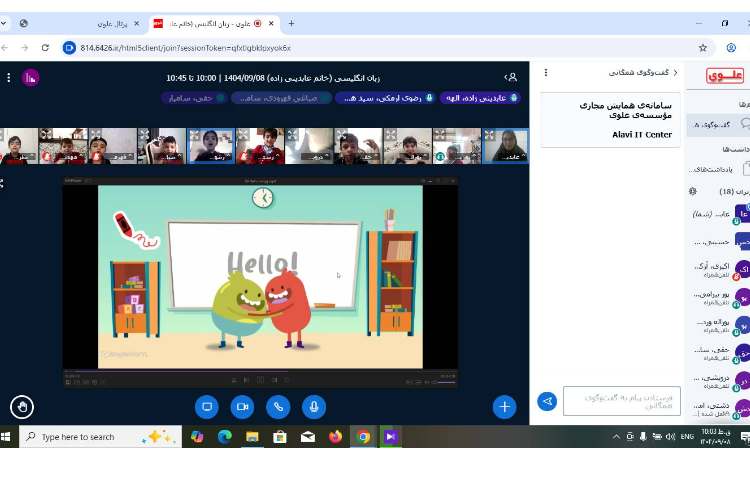
Task: Toggle screen sharing with the monitor button
Action: (x=207, y=406)
